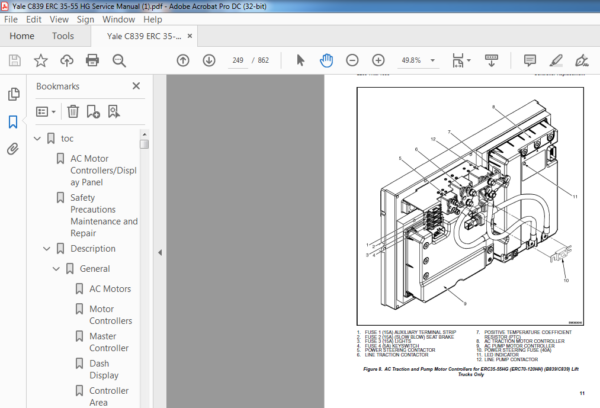The height and width of the screenshot is (408, 600).
Task: Click the scrolling mode icon
Action: (x=491, y=60)
